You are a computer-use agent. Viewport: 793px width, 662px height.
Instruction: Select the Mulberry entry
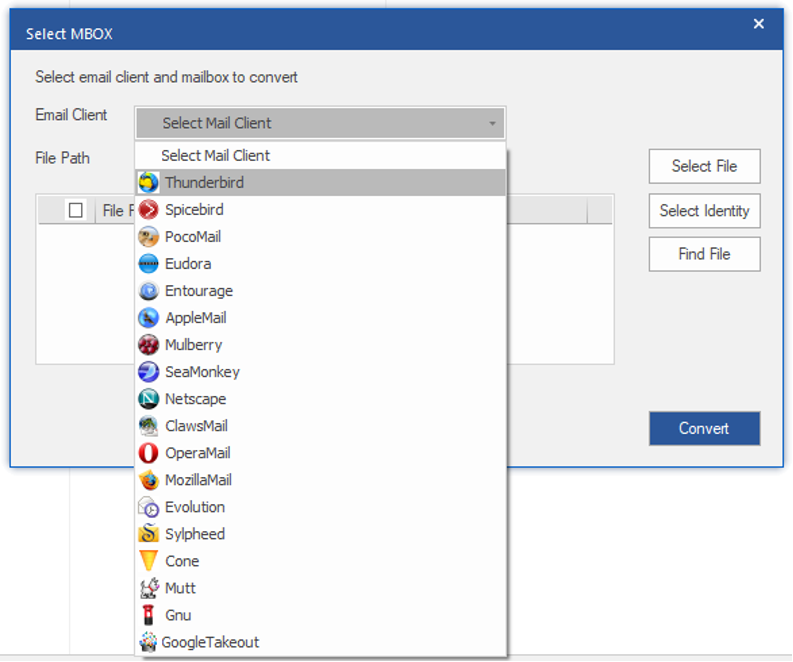[x=320, y=345]
